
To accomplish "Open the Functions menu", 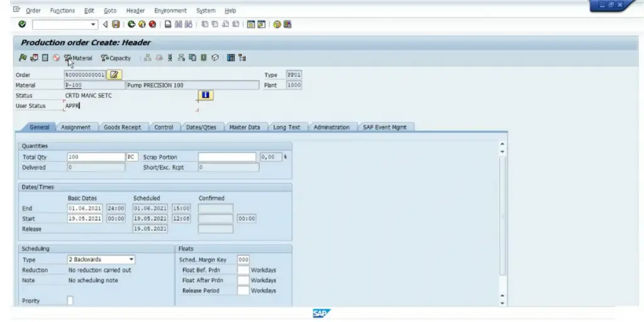I will (62, 11).
